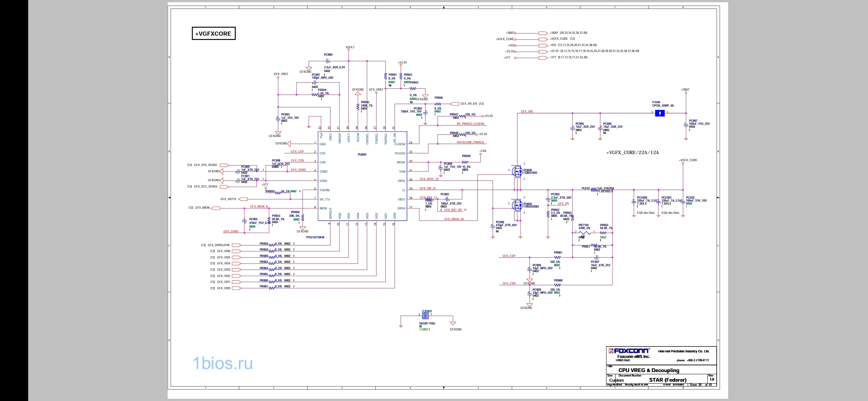
Task: Select the PQ605 lower MOSFET symbol
Action: pyautogui.click(x=517, y=205)
